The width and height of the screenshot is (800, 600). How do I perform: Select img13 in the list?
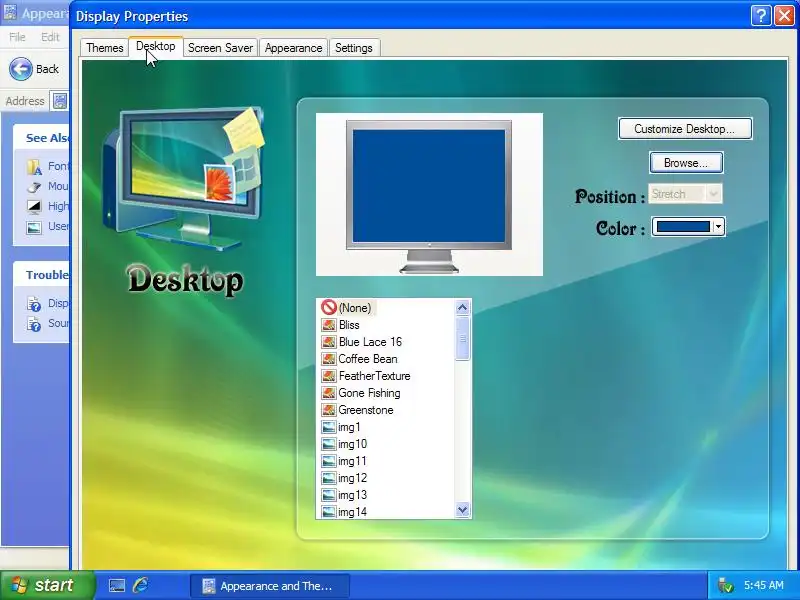353,495
